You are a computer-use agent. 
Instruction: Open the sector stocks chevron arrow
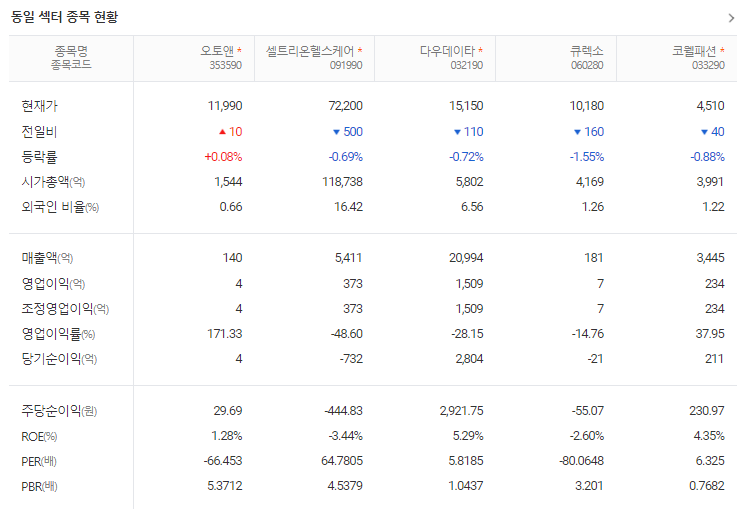point(731,18)
